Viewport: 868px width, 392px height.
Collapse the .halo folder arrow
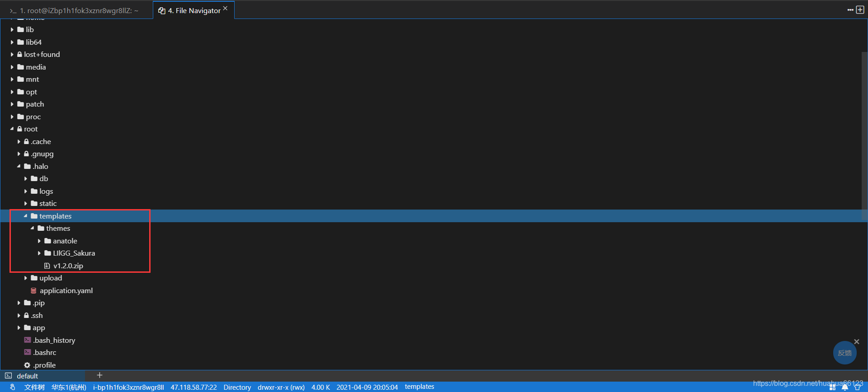[19, 166]
